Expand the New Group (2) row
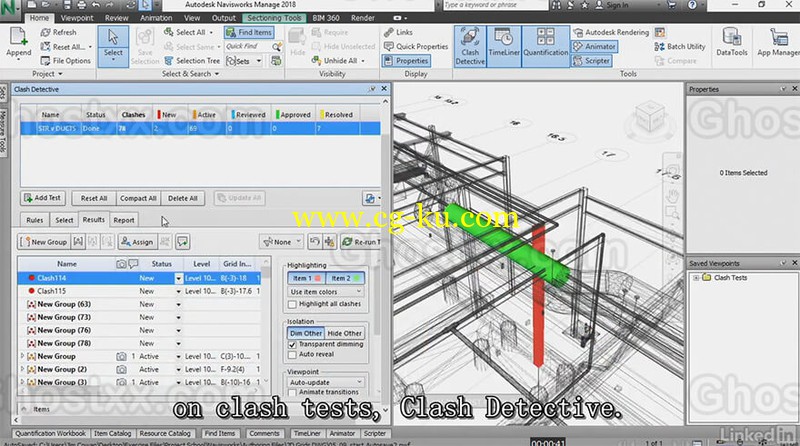Image resolution: width=800 pixels, height=446 pixels. (22, 369)
